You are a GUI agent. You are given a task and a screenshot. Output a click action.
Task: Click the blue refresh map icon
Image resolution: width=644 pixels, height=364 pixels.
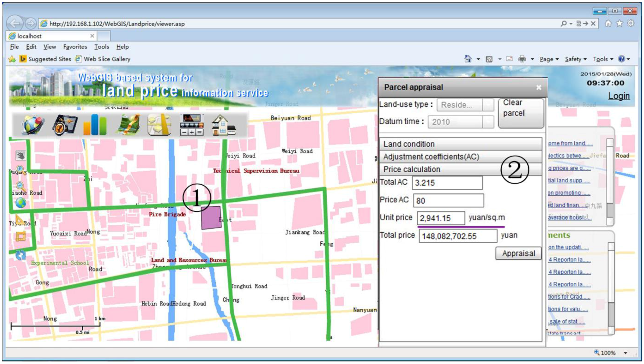tap(21, 255)
